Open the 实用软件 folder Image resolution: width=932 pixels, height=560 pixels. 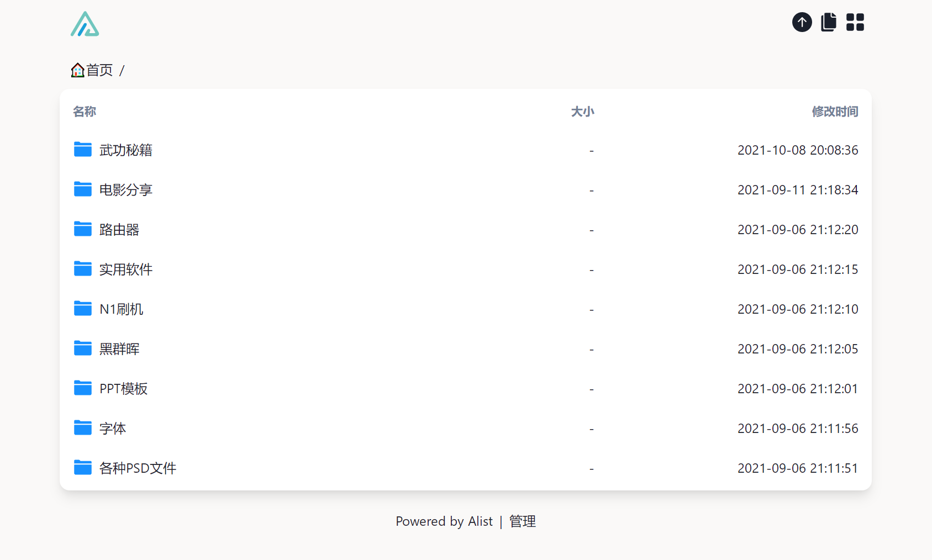tap(125, 270)
